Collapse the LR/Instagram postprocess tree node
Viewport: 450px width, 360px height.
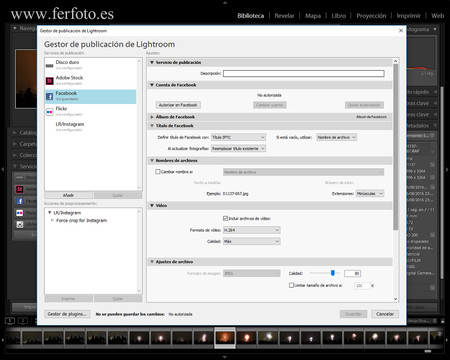49,213
